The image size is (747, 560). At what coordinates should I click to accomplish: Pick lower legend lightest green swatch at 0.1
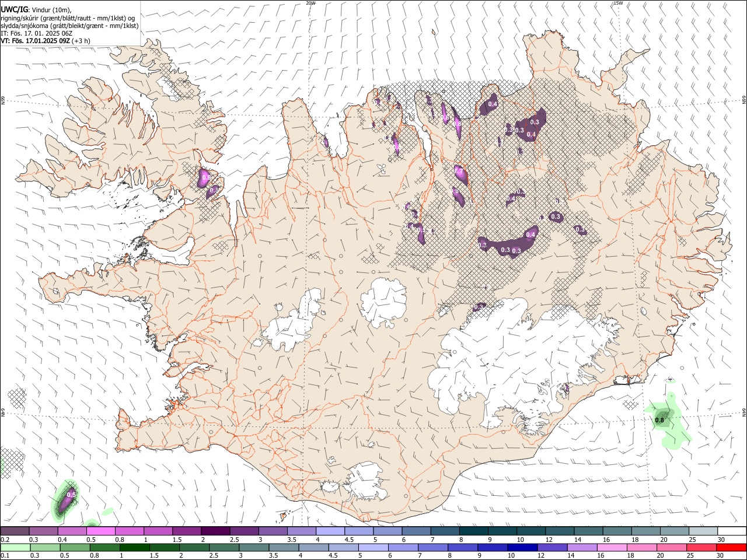pos(15,547)
